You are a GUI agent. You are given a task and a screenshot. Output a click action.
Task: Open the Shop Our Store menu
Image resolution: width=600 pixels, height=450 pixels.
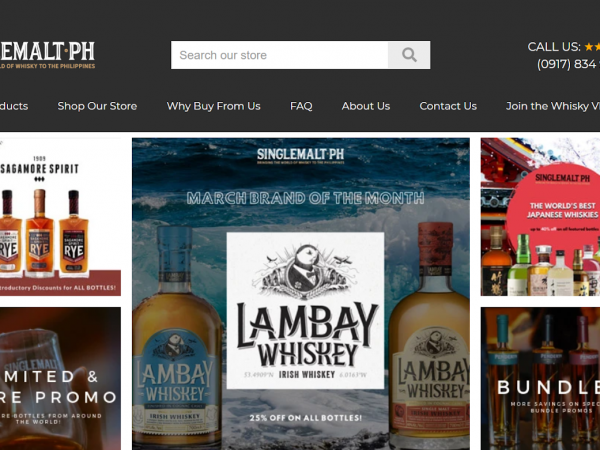pos(97,106)
